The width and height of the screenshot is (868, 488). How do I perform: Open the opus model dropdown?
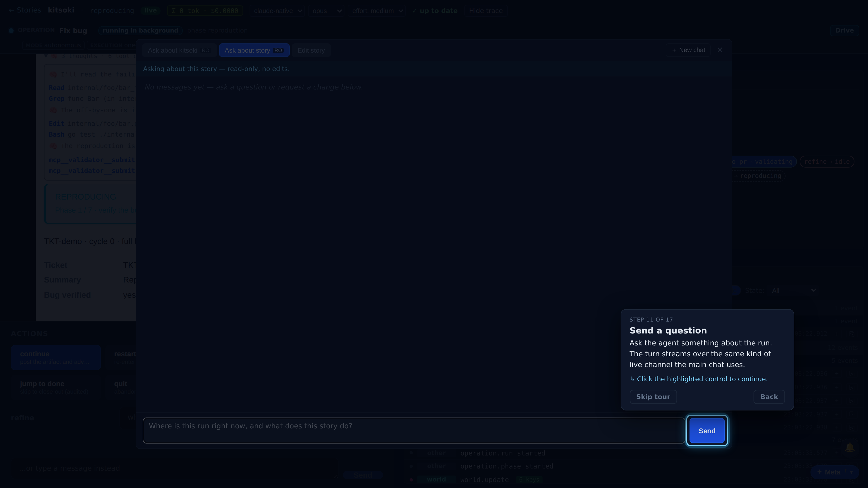[x=326, y=11]
